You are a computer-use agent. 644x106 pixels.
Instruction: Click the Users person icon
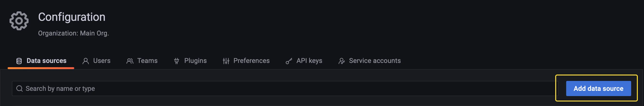tap(85, 61)
